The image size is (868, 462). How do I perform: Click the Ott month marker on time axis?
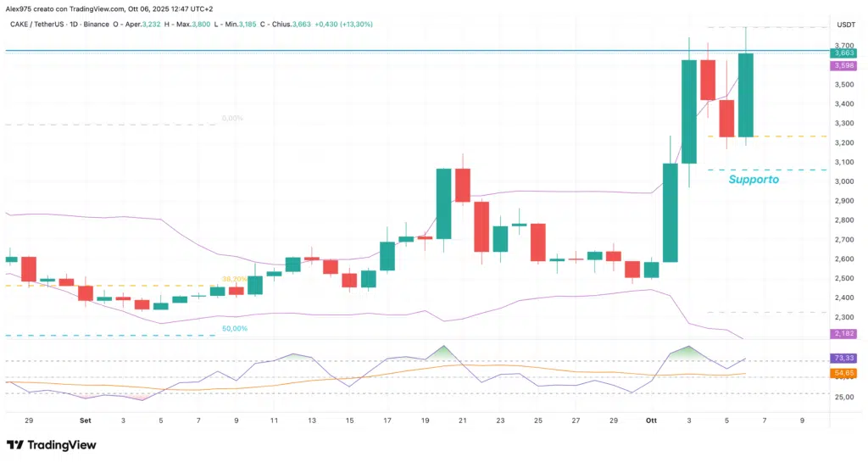click(651, 420)
